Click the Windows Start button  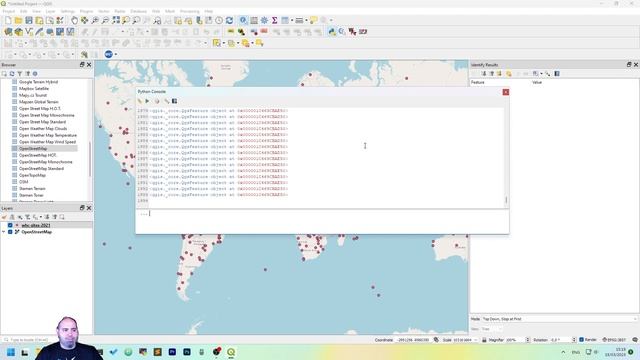pyautogui.click(x=11, y=352)
